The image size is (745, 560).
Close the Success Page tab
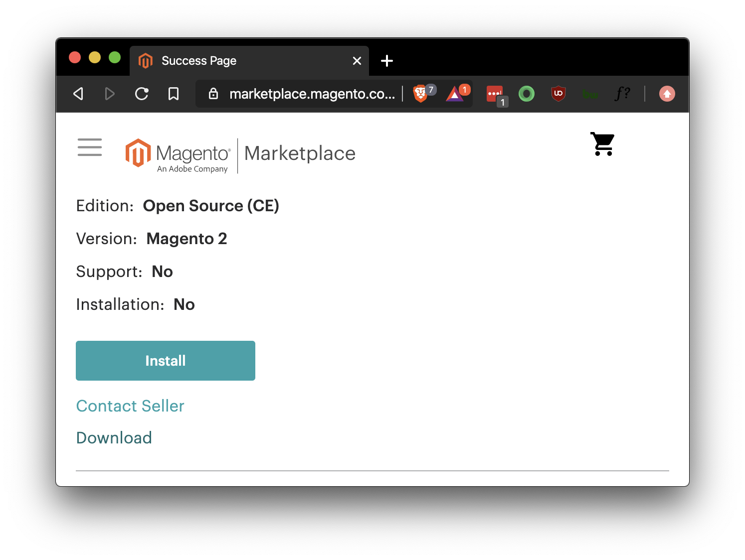tap(357, 61)
